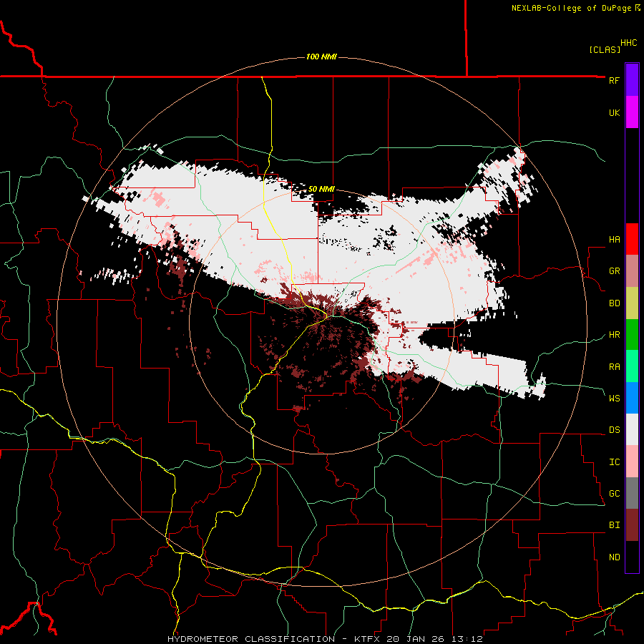Click the BI brown legend swatch
The height and width of the screenshot is (644, 644).
coord(632,525)
